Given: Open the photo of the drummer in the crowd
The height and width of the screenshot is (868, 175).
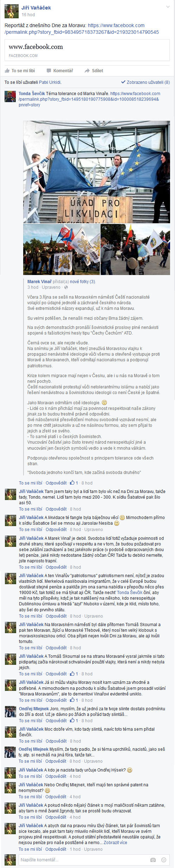Looking at the screenshot, I should [x=135, y=249].
